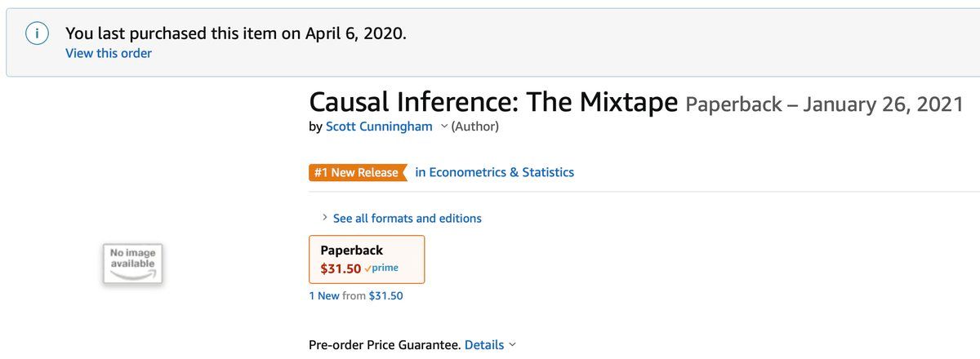This screenshot has height=359, width=980.
Task: Click the $31.50 price after 'from'
Action: pos(385,295)
